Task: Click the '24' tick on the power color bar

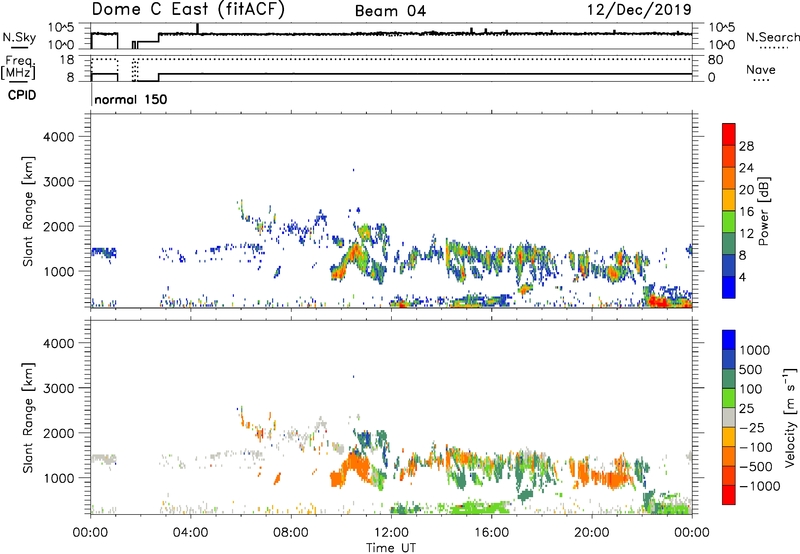Action: coord(746,168)
